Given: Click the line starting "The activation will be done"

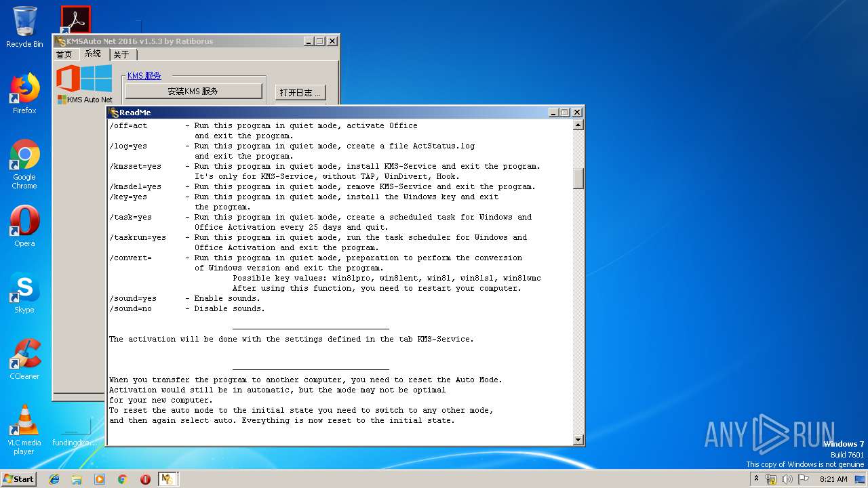Looking at the screenshot, I should tap(292, 339).
